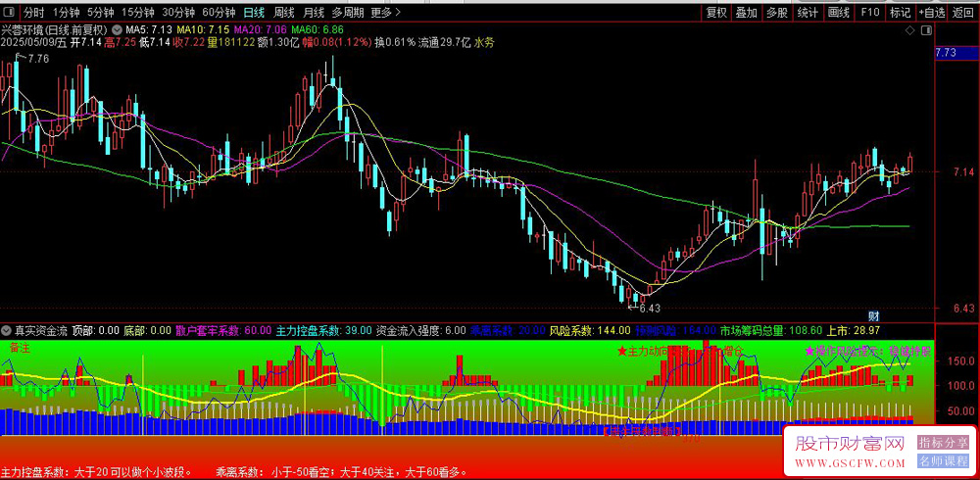980x480 pixels.
Task: Open the 指标分享 link
Action: tap(943, 443)
